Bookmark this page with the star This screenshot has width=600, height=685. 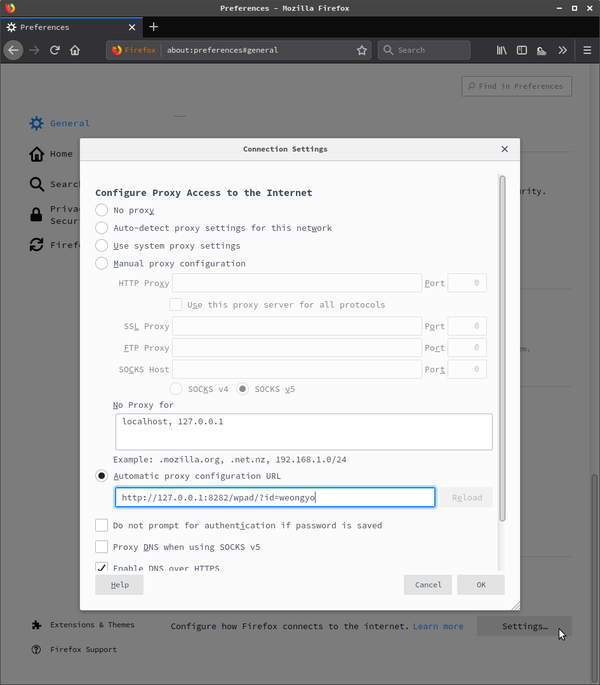(x=361, y=50)
